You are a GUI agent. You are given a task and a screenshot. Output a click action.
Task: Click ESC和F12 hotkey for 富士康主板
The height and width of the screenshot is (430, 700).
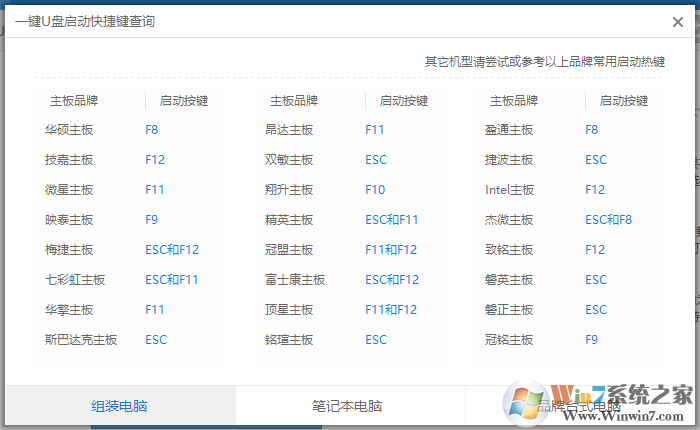tap(392, 280)
